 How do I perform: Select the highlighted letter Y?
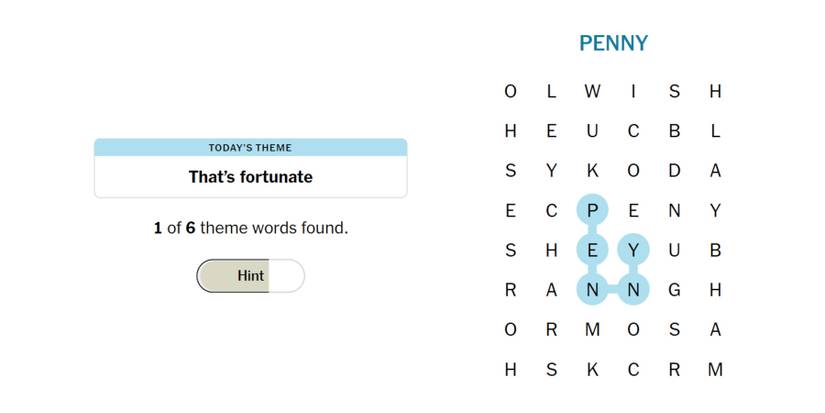[x=633, y=250]
